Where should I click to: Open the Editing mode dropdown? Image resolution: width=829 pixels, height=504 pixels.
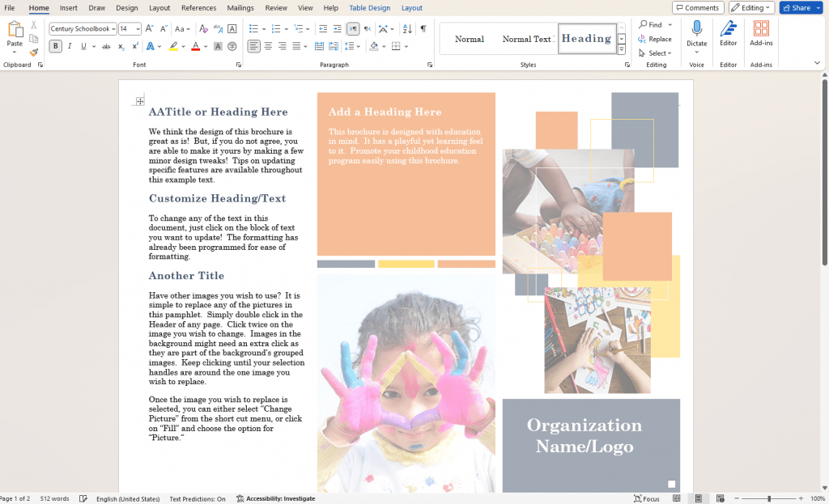coord(751,8)
